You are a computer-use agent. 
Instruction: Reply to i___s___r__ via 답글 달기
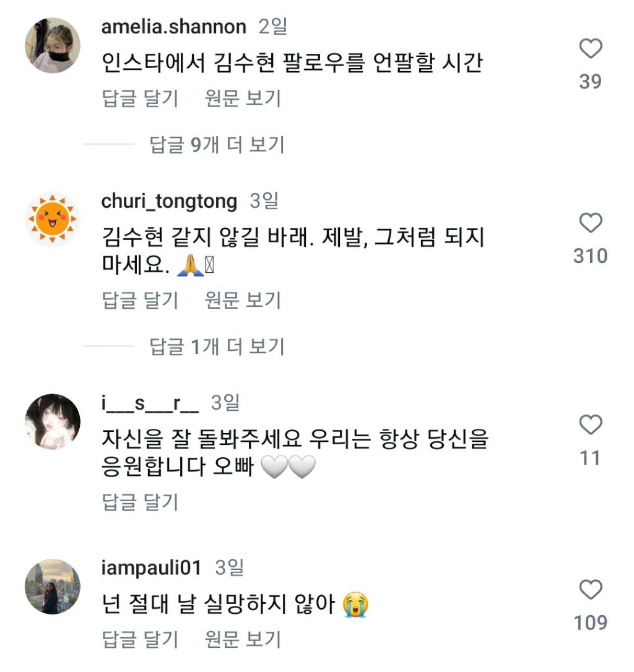pyautogui.click(x=140, y=502)
